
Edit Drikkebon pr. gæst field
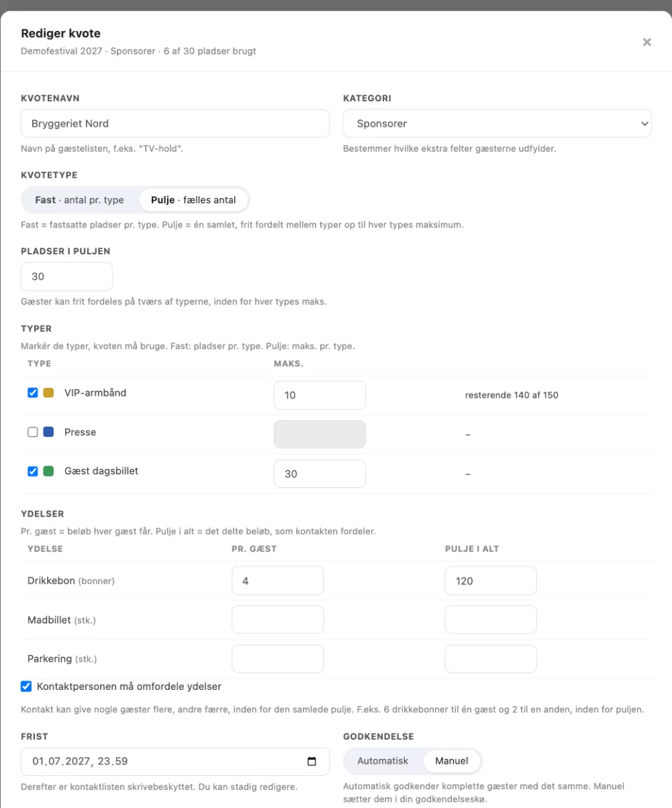pos(278,580)
